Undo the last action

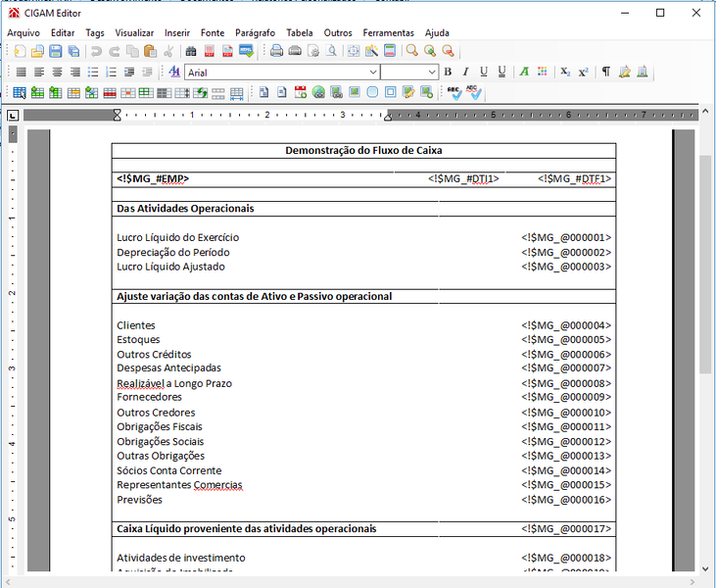pyautogui.click(x=96, y=51)
